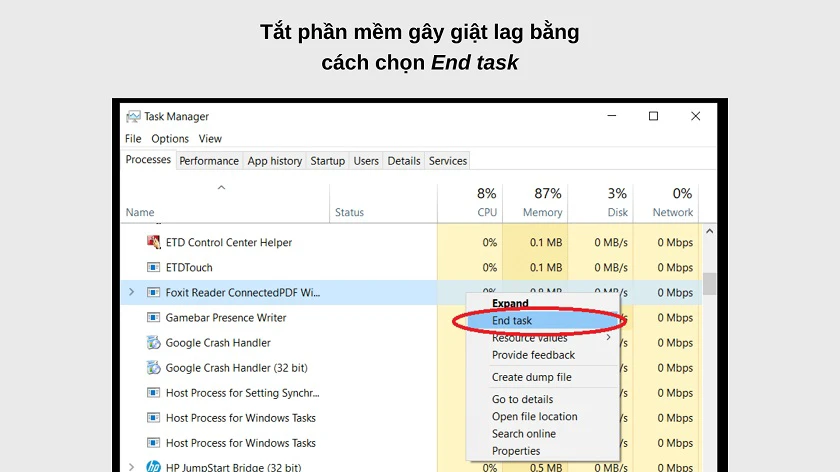Choose Go to details in the context menu
The height and width of the screenshot is (472, 840).
click(x=543, y=399)
